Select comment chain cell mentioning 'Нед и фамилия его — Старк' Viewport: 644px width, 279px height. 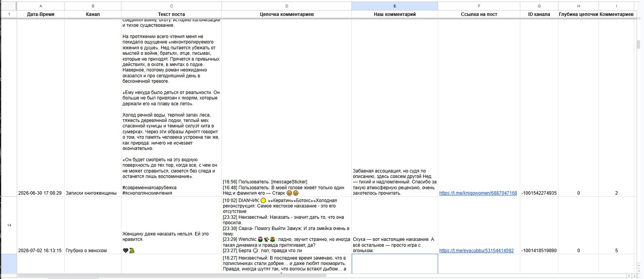[287, 108]
